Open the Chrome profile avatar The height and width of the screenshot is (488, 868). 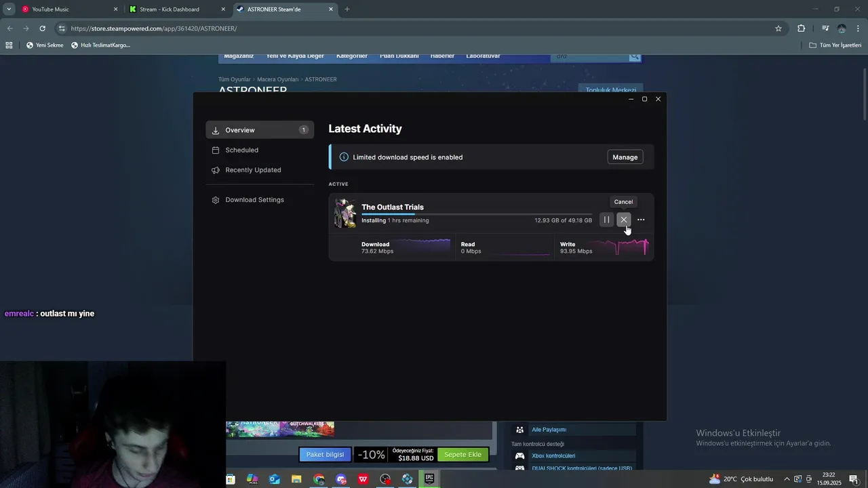pyautogui.click(x=842, y=28)
